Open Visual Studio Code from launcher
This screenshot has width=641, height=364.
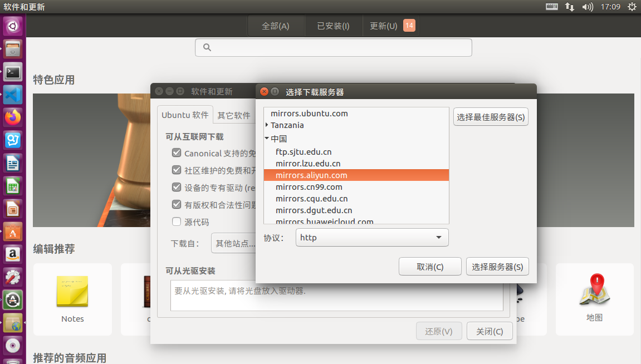pos(13,95)
